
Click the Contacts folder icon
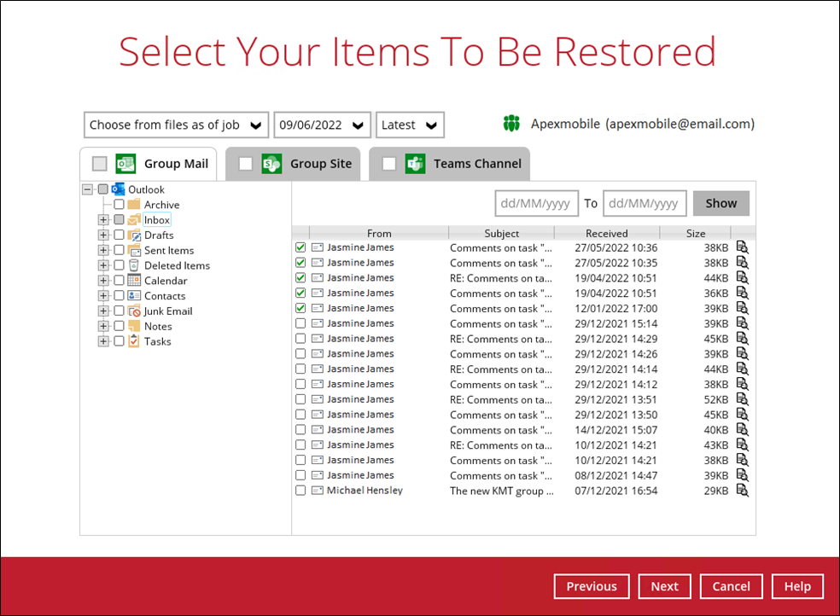click(134, 296)
